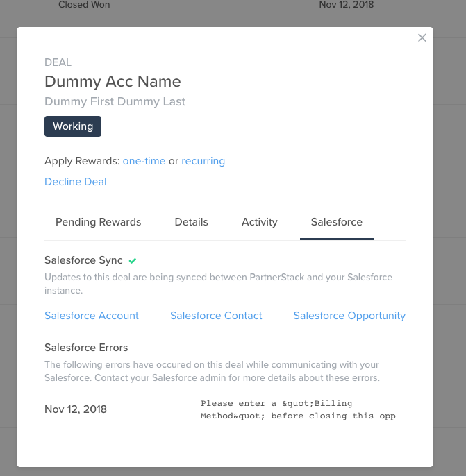This screenshot has height=476, width=466.
Task: Click the green Salesforce Sync checkmark icon
Action: coord(133,260)
